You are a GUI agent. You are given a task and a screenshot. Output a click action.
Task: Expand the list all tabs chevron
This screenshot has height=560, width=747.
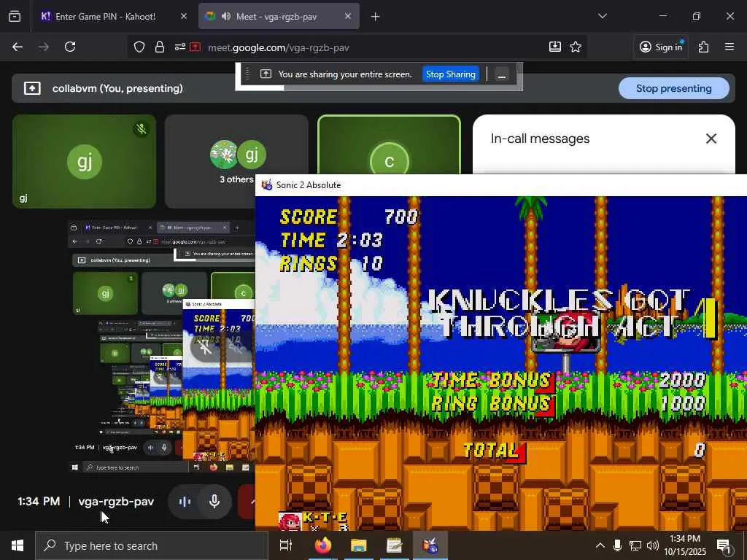pos(603,16)
